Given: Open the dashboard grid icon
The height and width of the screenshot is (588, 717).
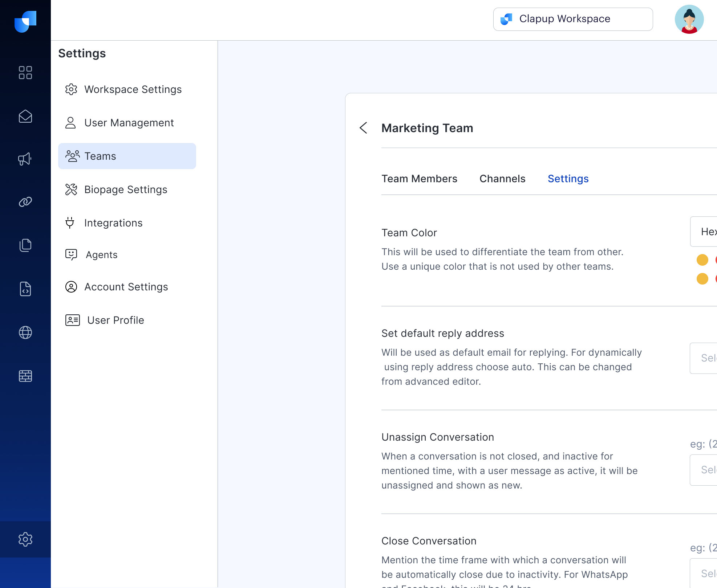Looking at the screenshot, I should pos(25,73).
